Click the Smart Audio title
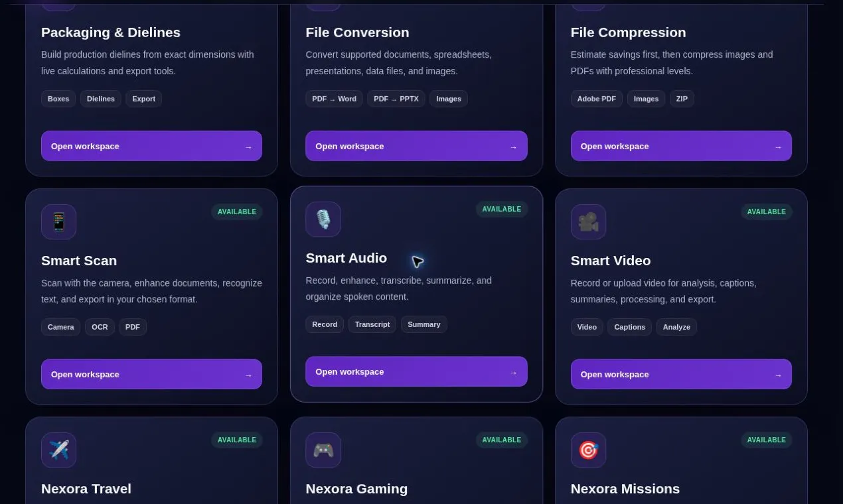Image resolution: width=843 pixels, height=504 pixels. [x=346, y=258]
